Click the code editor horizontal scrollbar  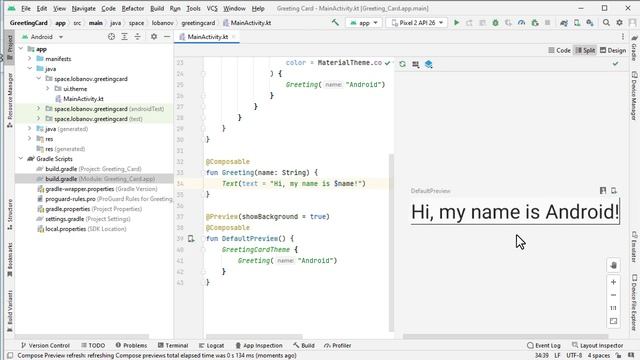click(x=254, y=337)
